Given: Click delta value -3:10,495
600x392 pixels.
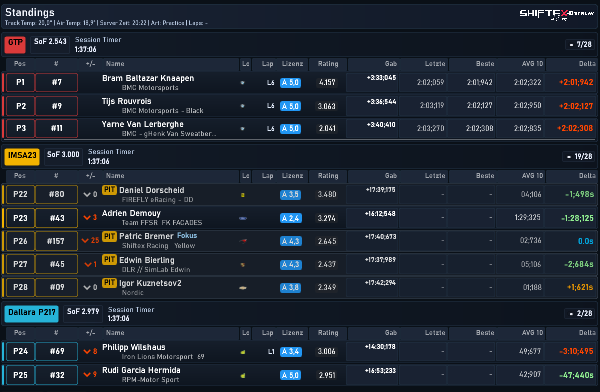Looking at the screenshot, I should 576,351.
